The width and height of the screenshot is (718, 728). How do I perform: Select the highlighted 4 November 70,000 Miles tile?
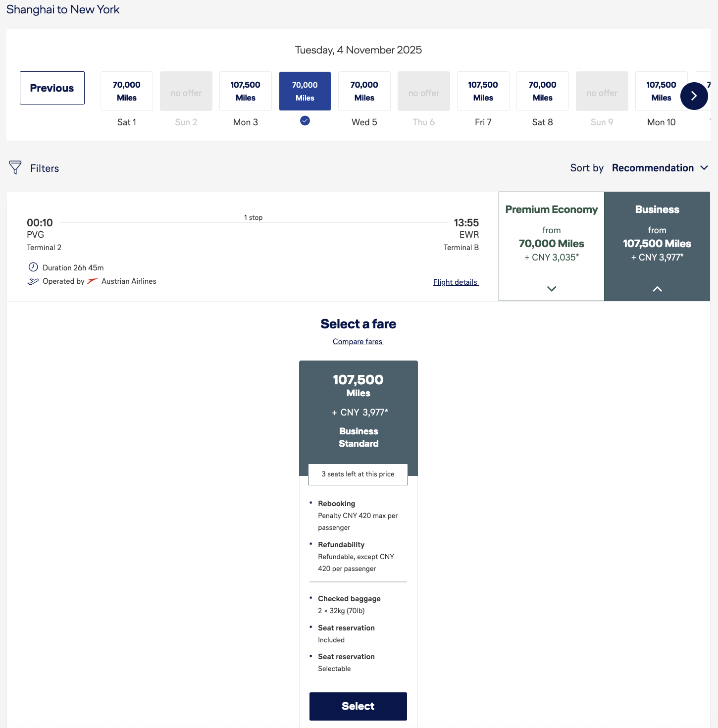click(305, 91)
